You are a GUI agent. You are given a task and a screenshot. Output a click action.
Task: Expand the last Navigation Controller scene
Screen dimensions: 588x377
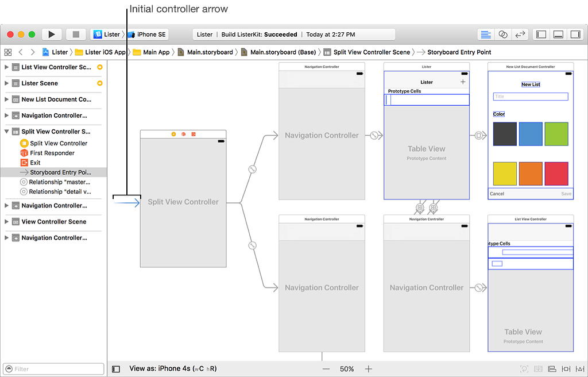[x=6, y=238]
